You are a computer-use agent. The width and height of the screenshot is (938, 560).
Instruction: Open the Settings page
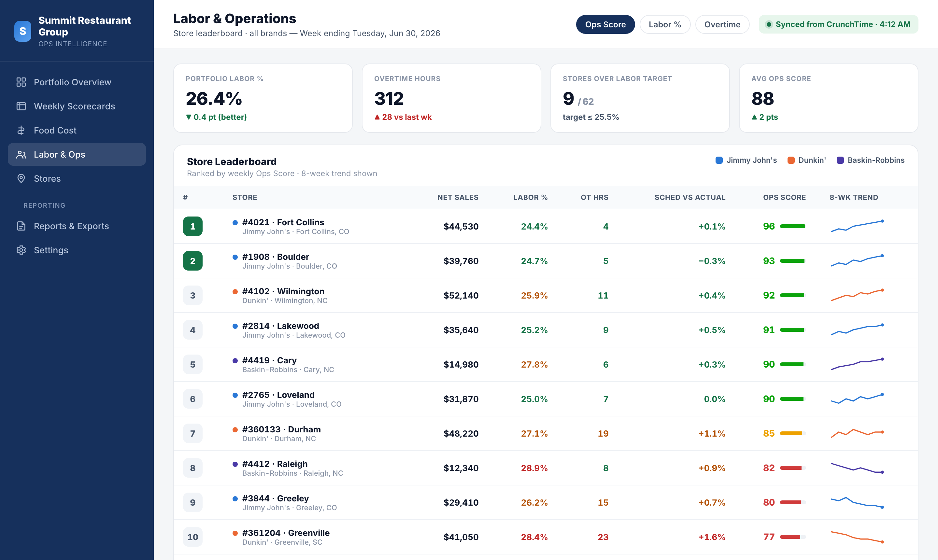click(x=77, y=251)
